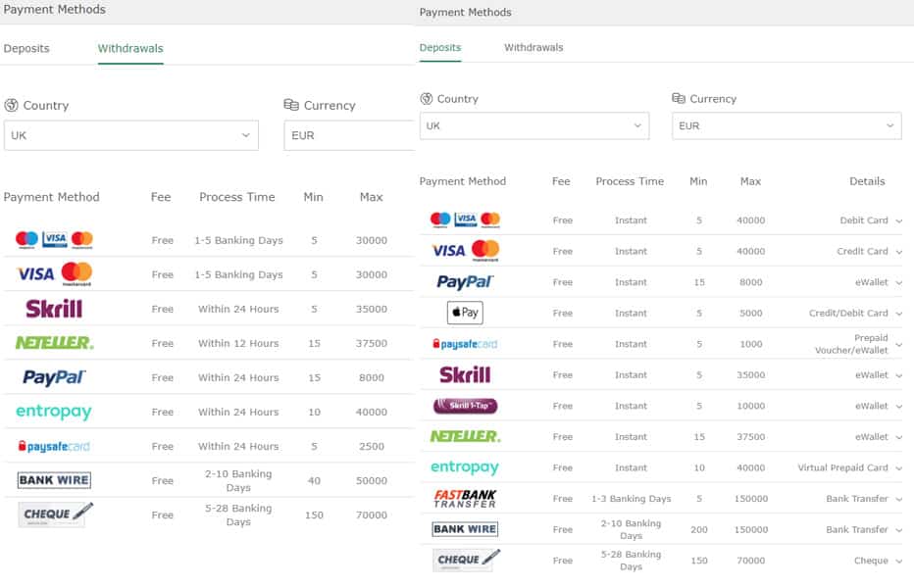Expand Apple Pay Credit/Debit Card details
Viewport: 914px width, 588px height.
899,314
